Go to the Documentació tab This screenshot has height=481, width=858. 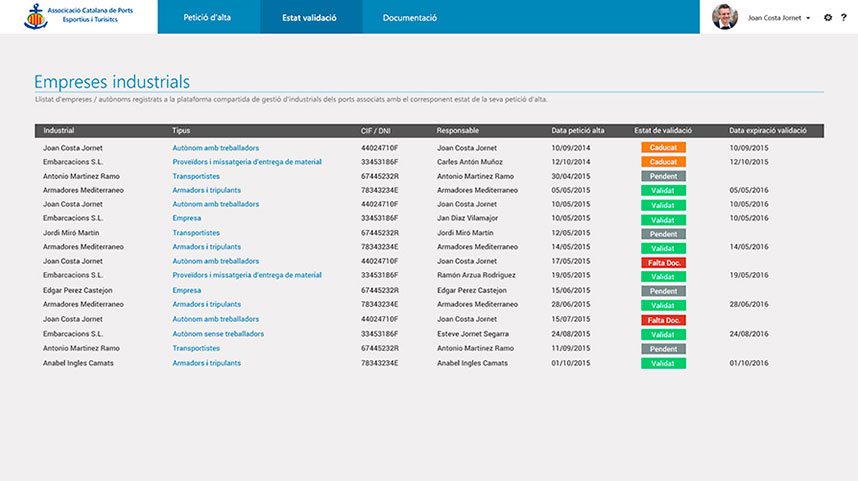tap(410, 17)
